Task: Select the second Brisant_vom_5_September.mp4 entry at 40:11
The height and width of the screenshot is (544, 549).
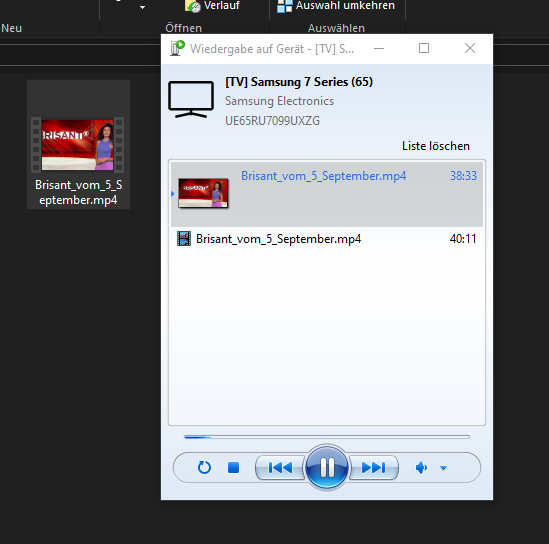Action: [x=327, y=239]
